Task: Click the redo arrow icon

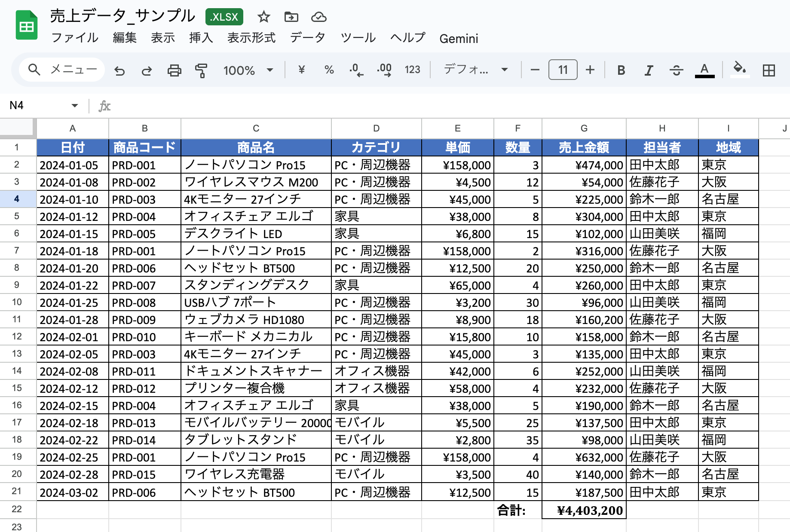Action: [x=147, y=70]
